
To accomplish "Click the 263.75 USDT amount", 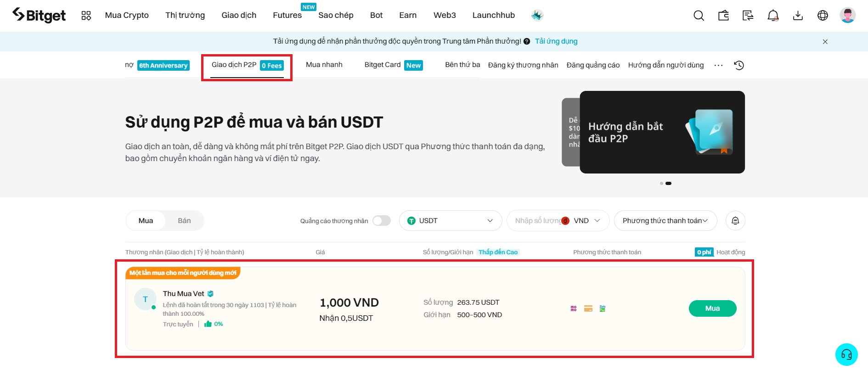I will pos(478,302).
